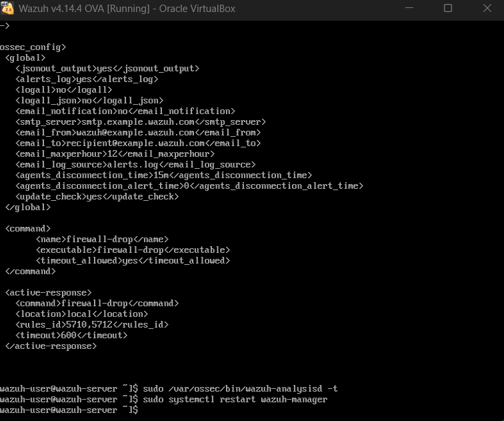Click the update_check yes line

[97, 197]
